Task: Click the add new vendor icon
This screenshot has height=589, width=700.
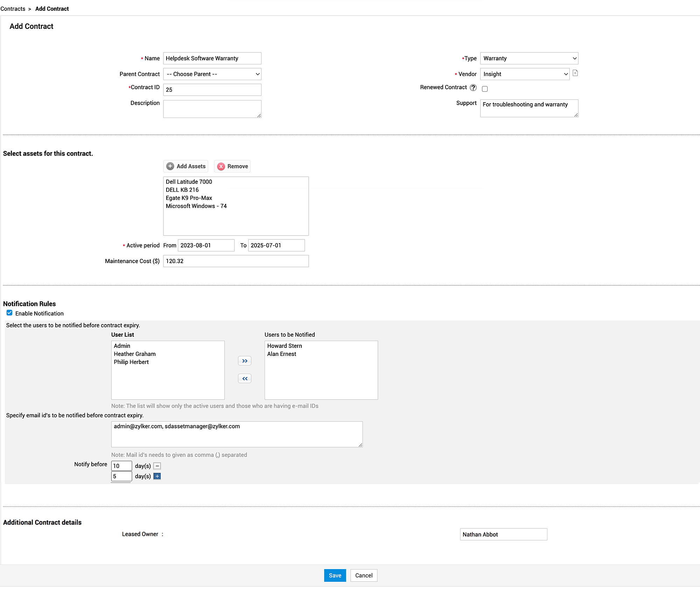Action: click(575, 73)
